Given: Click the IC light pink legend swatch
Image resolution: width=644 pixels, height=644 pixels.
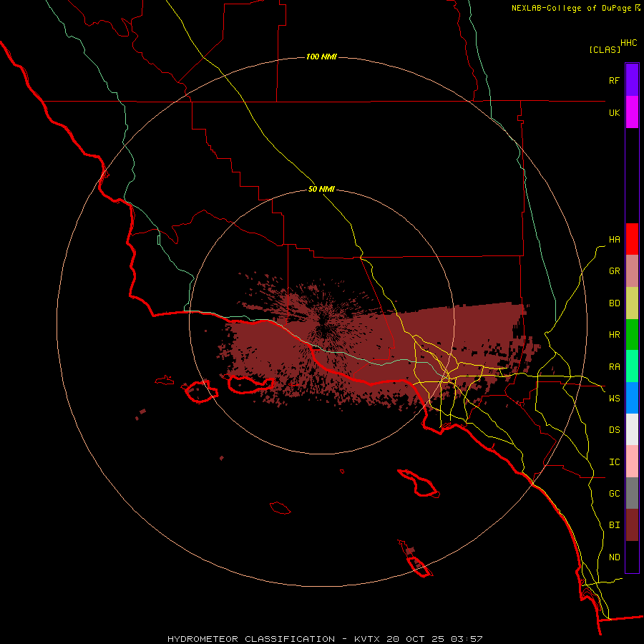Looking at the screenshot, I should pos(632,462).
